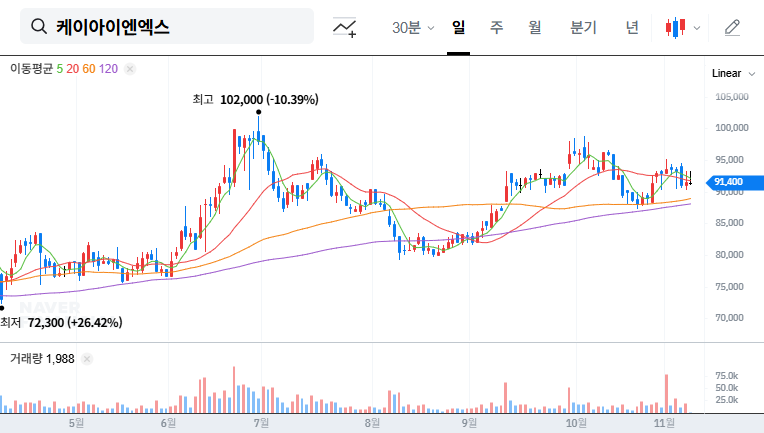Switch to the 월 monthly tab
Screen dimensions: 764x433
535,27
